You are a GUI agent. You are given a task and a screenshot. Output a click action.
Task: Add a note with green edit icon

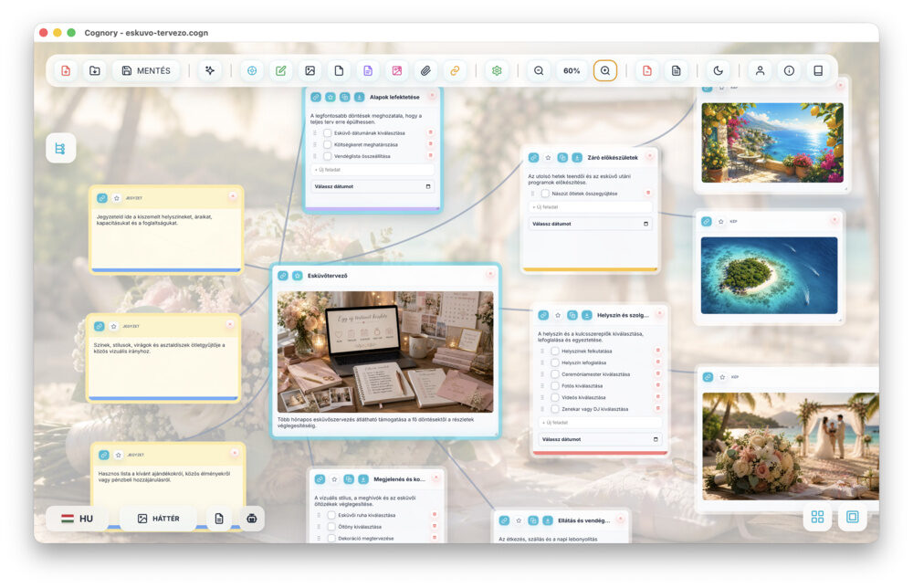[x=281, y=70]
